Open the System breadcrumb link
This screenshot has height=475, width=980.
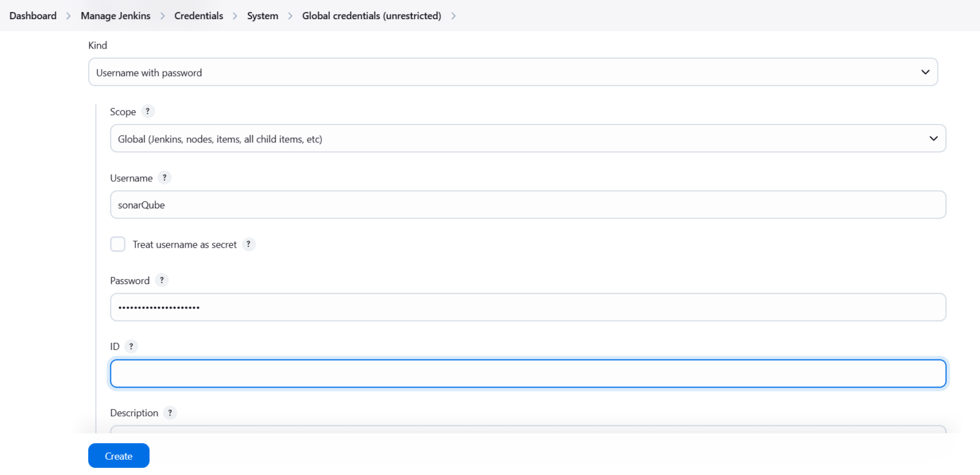pos(262,15)
